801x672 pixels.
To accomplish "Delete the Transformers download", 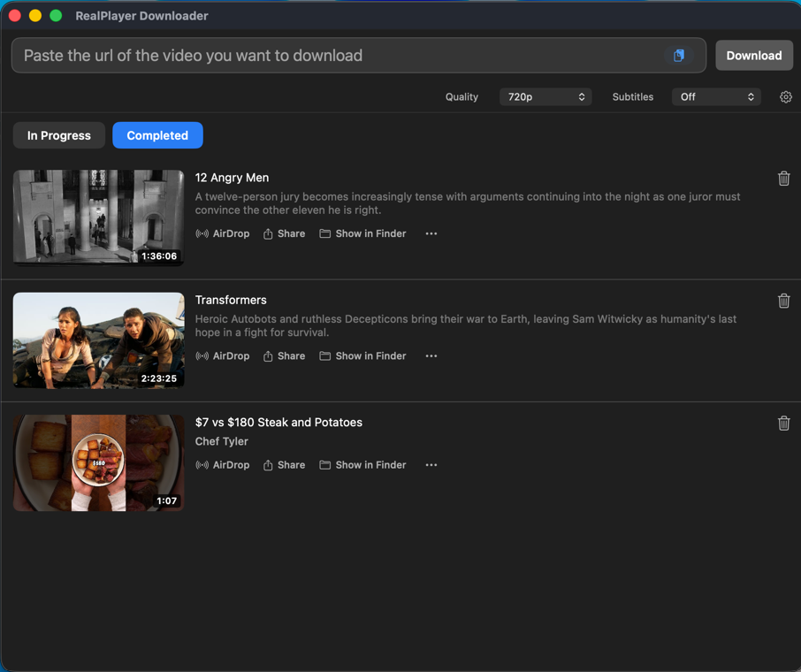I will (x=783, y=301).
